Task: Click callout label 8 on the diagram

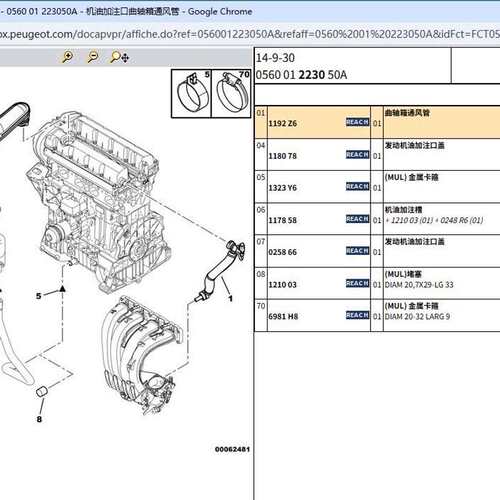Action: pyautogui.click(x=39, y=419)
